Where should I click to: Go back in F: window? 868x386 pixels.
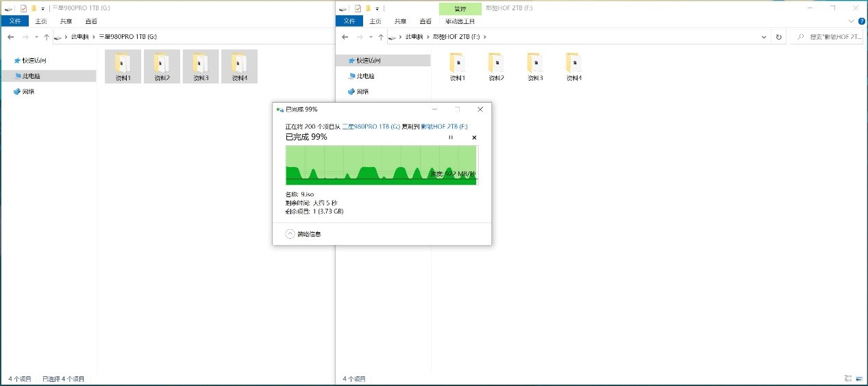tap(345, 37)
